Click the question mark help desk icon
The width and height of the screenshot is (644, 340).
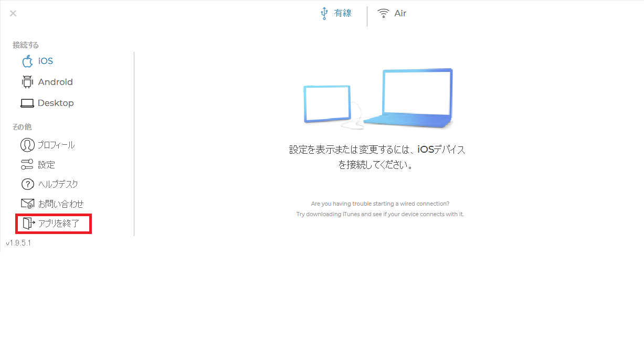(27, 185)
